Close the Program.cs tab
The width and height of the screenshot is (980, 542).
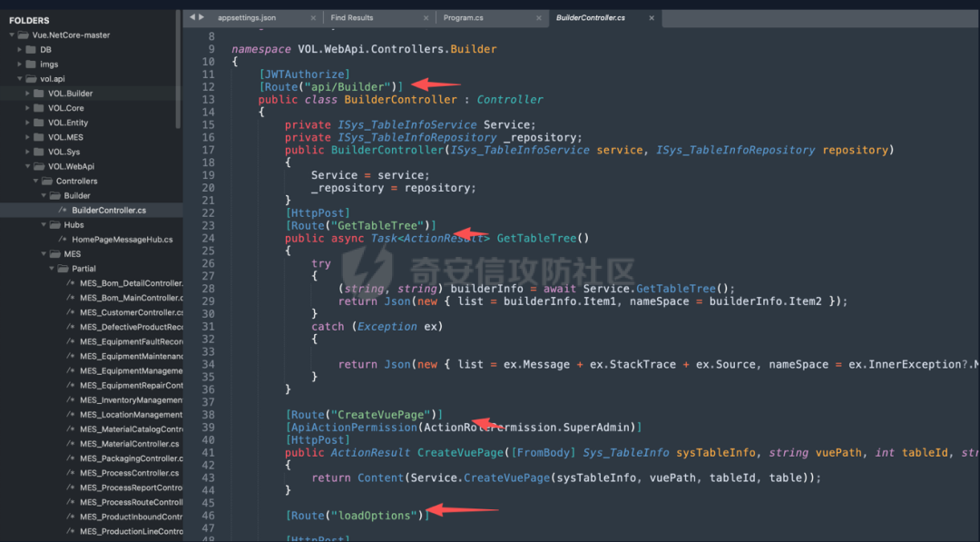tap(539, 18)
